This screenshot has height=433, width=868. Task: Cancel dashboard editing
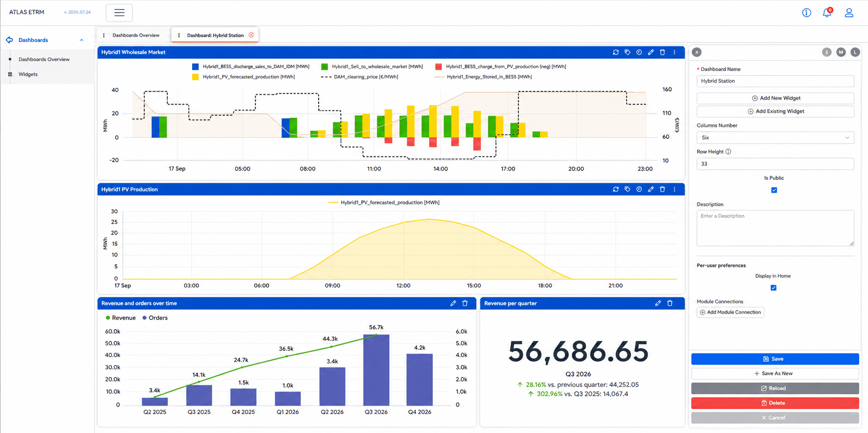coord(775,418)
